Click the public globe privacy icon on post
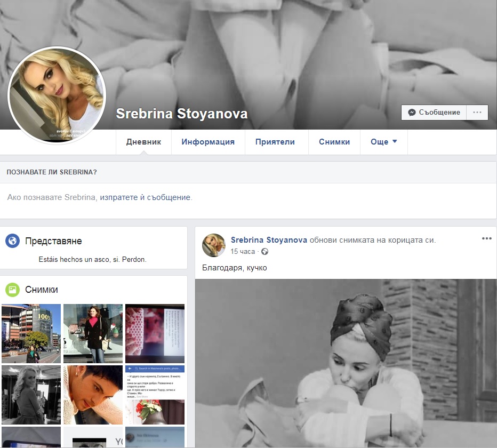Screen dimensions: 497x448 coord(264,252)
